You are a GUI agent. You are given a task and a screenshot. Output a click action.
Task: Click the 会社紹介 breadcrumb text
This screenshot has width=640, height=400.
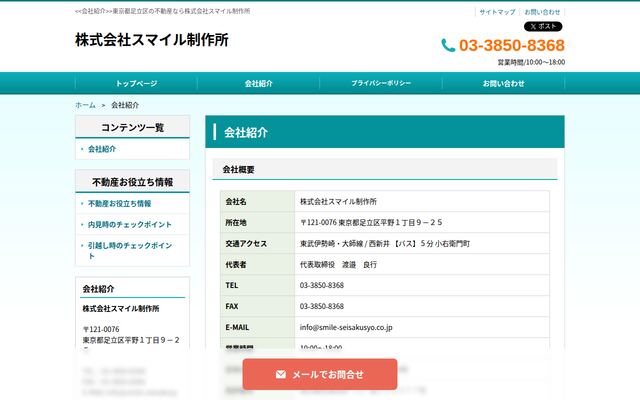coord(125,105)
